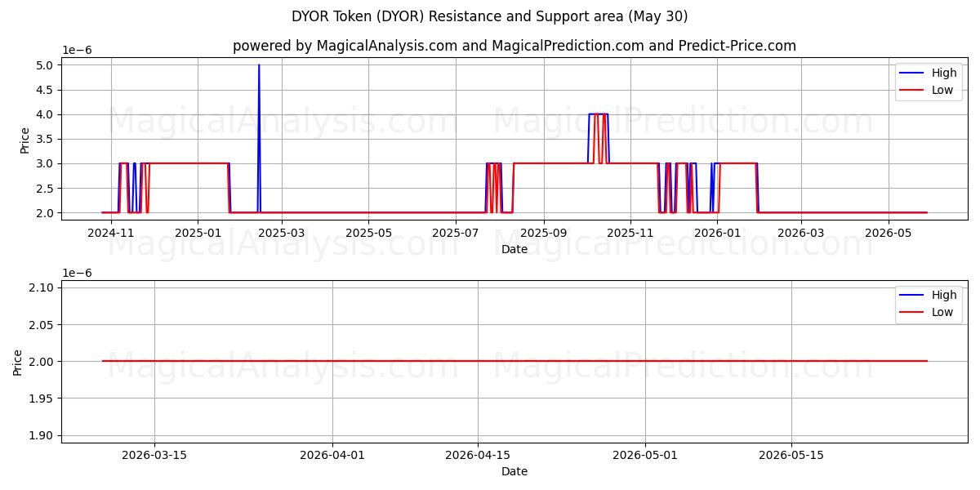Click 'High' in the bottom chart legend

click(x=944, y=295)
